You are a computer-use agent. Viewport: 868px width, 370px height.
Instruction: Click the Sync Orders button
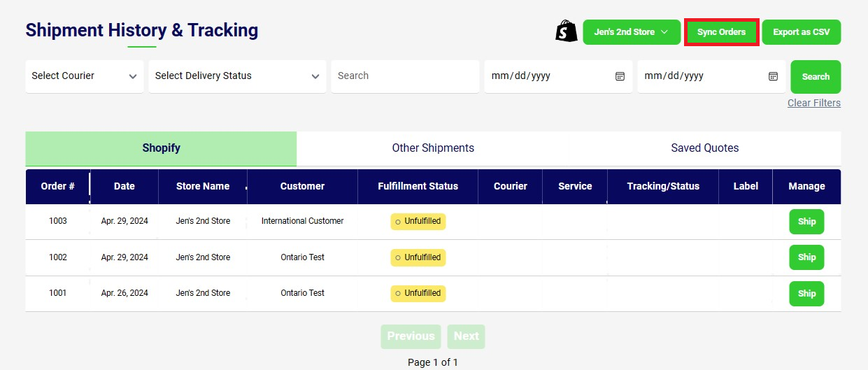pos(721,32)
